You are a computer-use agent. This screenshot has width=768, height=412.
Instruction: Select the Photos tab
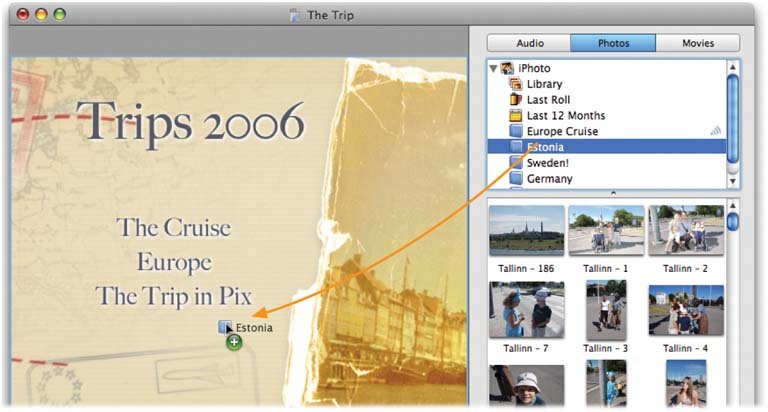click(x=613, y=43)
